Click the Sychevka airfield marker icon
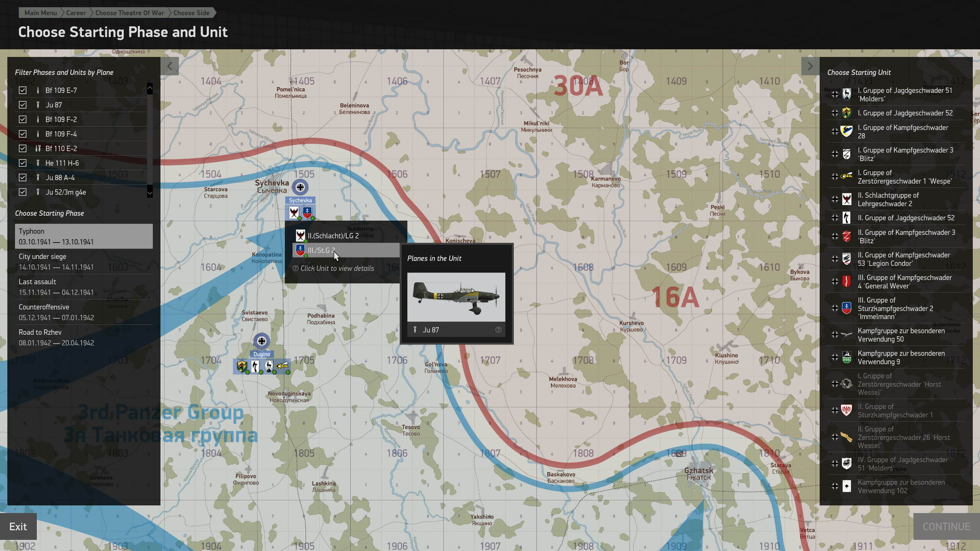The width and height of the screenshot is (980, 551). pyautogui.click(x=300, y=187)
